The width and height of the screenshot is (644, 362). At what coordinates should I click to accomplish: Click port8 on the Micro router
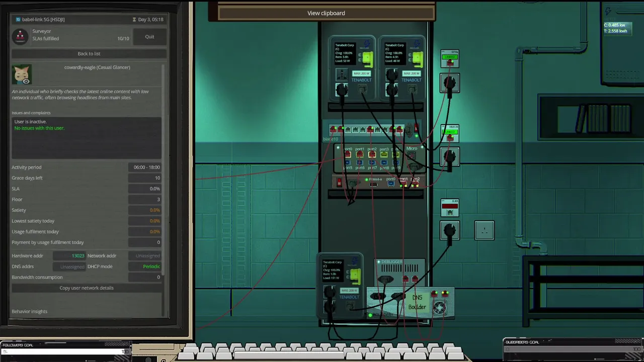pos(384,162)
